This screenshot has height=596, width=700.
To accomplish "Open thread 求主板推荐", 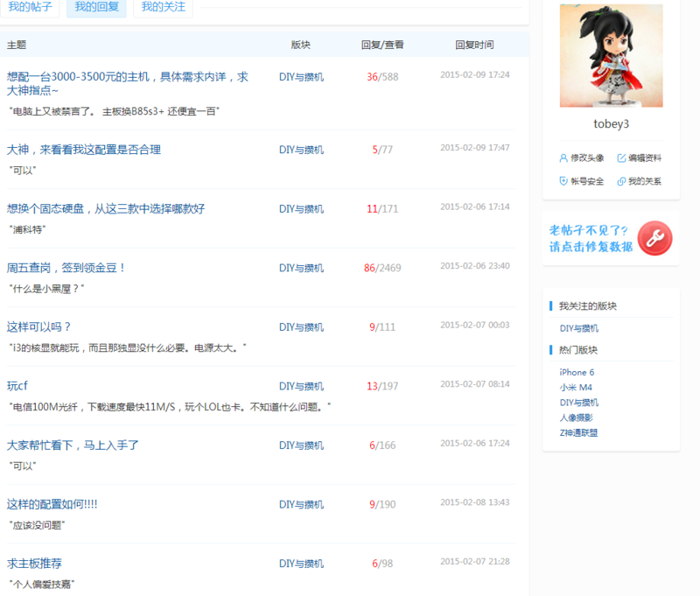I will point(34,564).
